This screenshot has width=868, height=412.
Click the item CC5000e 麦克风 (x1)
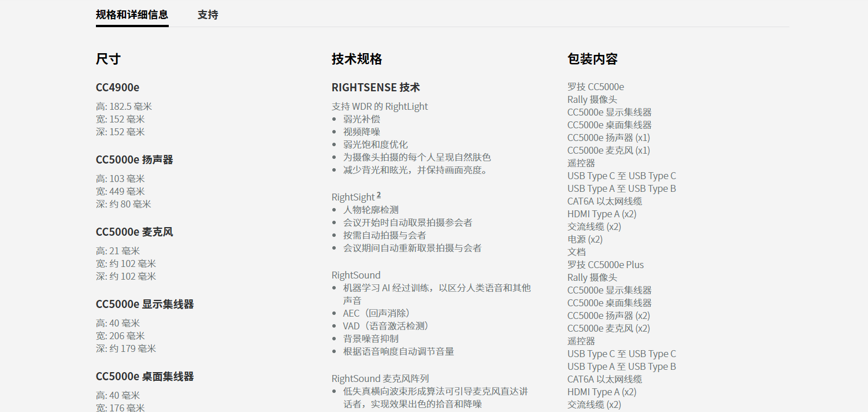tap(609, 150)
